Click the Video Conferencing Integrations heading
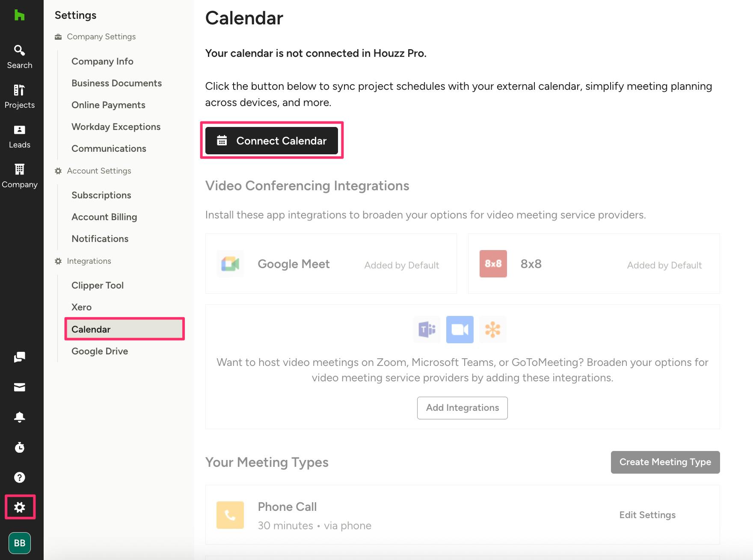This screenshot has width=753, height=560. (307, 186)
